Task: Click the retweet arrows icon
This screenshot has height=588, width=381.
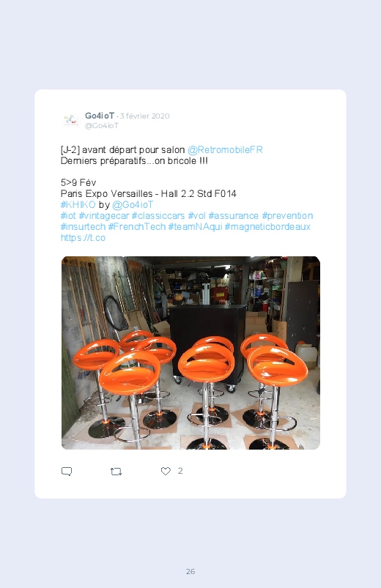Action: point(116,472)
